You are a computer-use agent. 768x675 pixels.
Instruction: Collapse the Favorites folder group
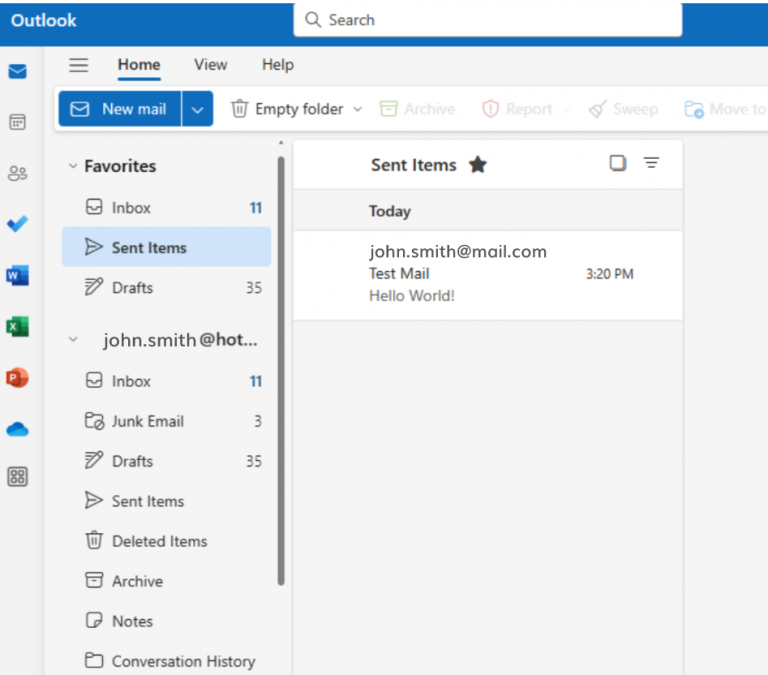pos(72,166)
